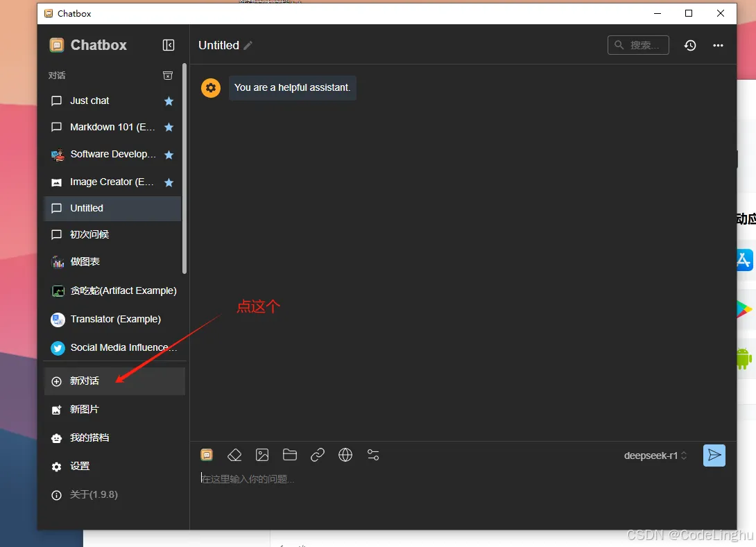This screenshot has width=756, height=547.
Task: Click the Twitter bird avatar icon
Action: 58,348
